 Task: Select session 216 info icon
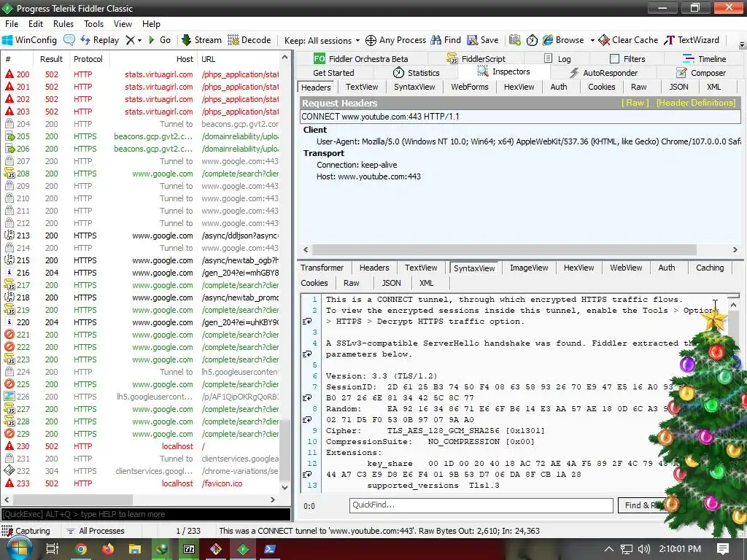9,273
